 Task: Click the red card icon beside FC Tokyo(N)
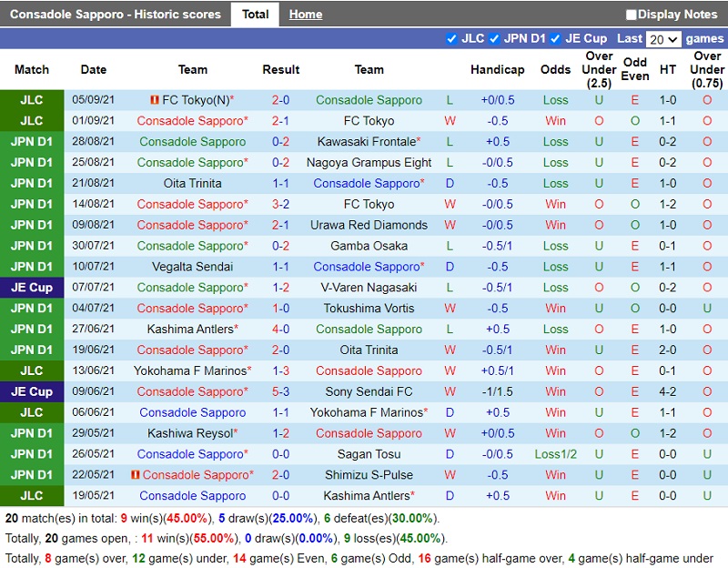click(155, 100)
